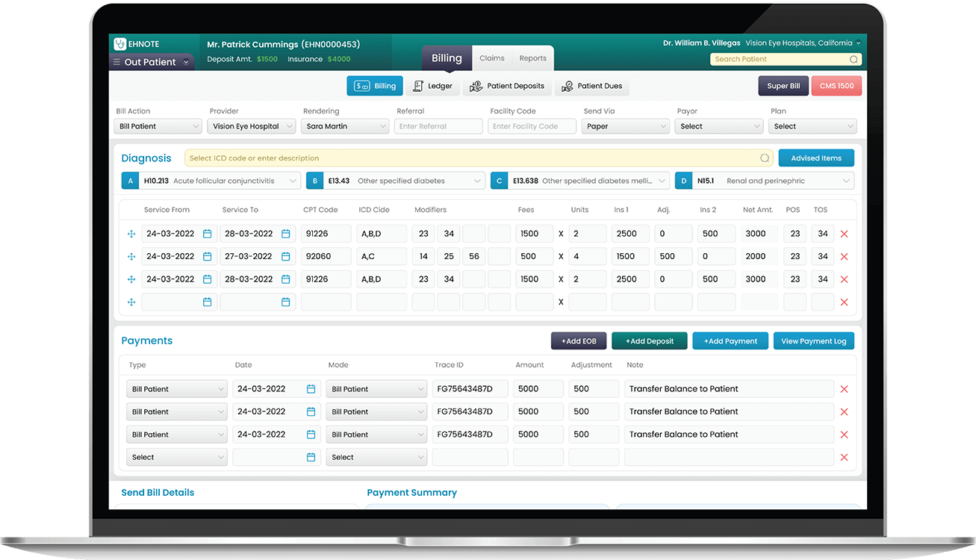Open calendar for first row Service From date

[x=208, y=234]
